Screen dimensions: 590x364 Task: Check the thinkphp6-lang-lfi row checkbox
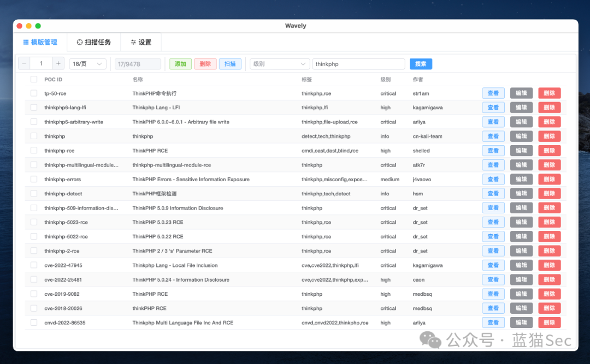click(x=34, y=108)
